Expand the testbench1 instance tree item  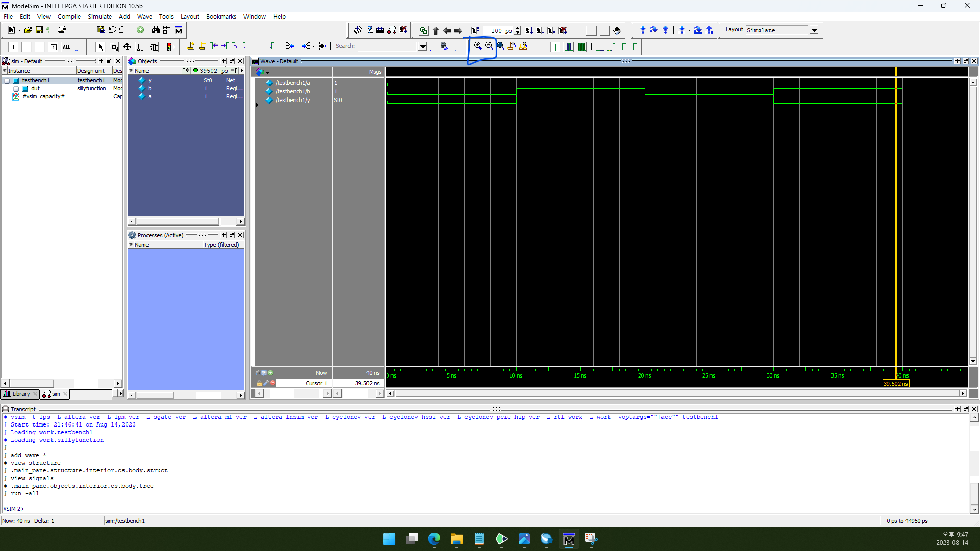(x=8, y=80)
